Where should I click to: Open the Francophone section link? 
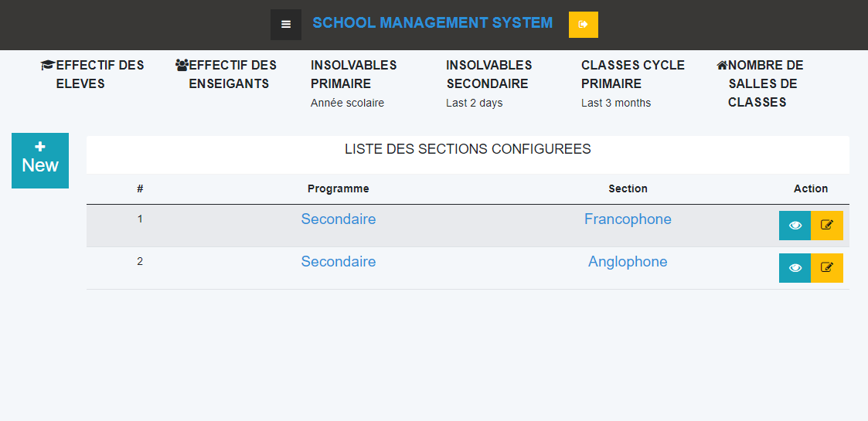tap(628, 219)
